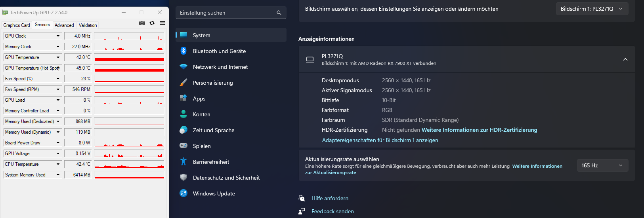The image size is (644, 218).
Task: Collapse the PL3271Q display info panel
Action: (625, 59)
